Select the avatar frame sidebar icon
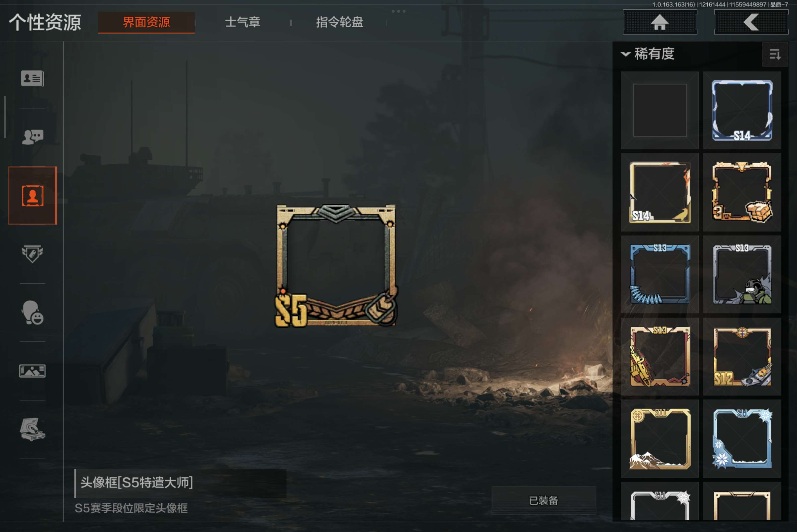This screenshot has height=532, width=797. point(33,196)
